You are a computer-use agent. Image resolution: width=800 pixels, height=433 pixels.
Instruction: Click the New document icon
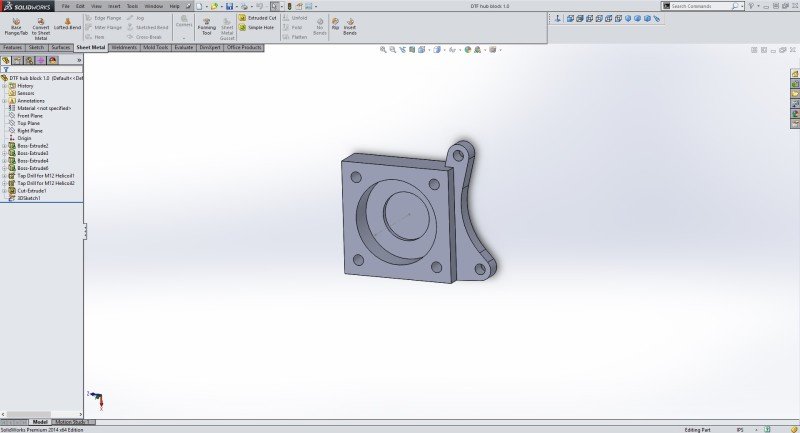tap(199, 6)
